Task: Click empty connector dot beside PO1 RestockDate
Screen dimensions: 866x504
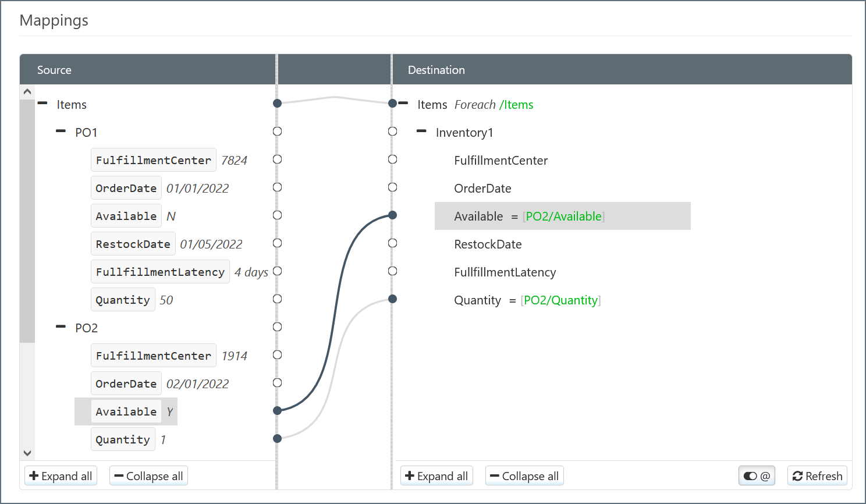Action: click(x=278, y=243)
